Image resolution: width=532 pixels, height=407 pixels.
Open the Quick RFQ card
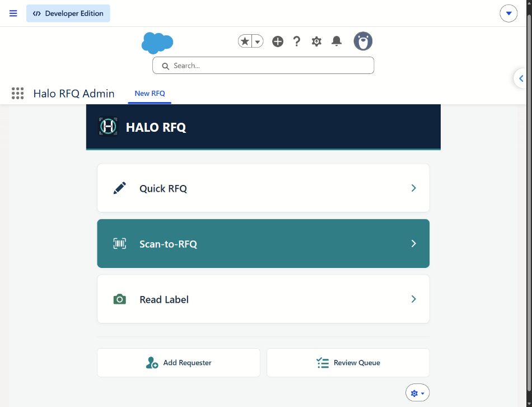263,188
